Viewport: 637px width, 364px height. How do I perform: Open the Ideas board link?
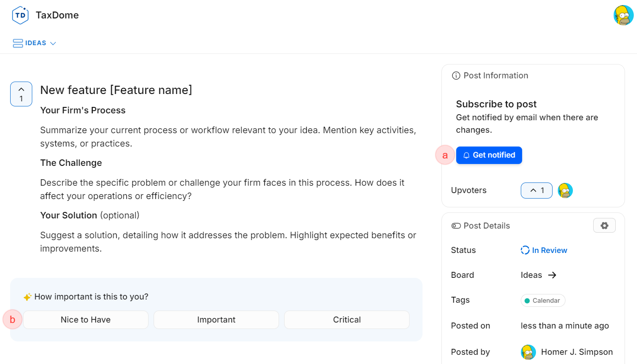tap(531, 275)
